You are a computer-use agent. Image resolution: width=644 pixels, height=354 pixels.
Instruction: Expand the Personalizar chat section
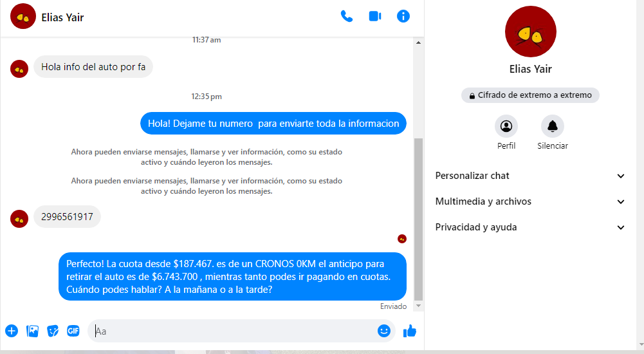tap(530, 176)
